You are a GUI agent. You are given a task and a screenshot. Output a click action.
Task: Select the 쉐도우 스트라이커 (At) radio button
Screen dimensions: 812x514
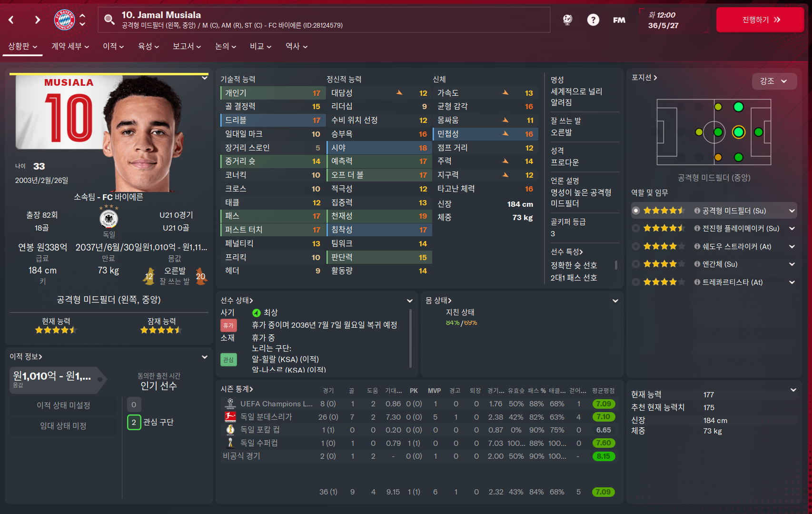point(636,246)
